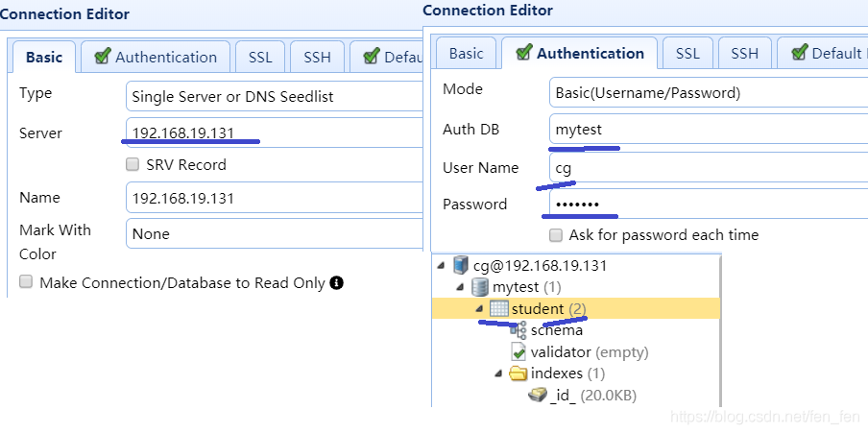Select the validator (empty) tree item
Viewport: 868px width, 434px height.
click(589, 352)
